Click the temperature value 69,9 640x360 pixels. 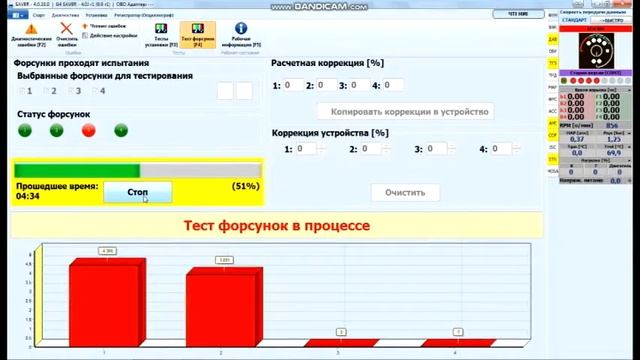point(613,153)
